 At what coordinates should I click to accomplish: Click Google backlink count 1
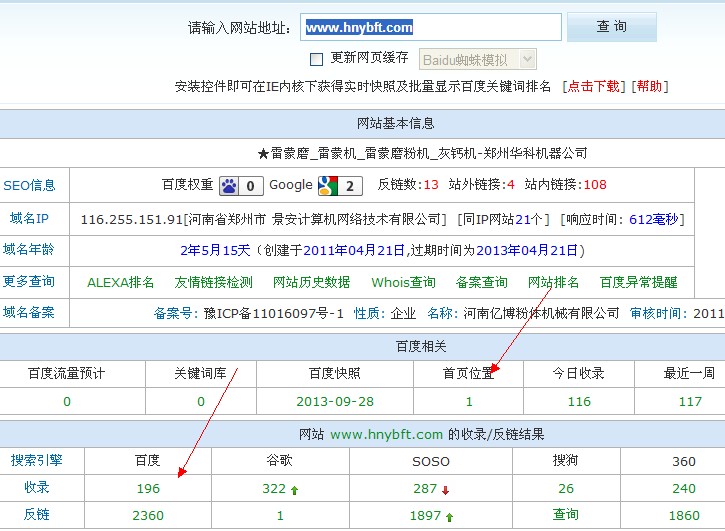(x=280, y=515)
